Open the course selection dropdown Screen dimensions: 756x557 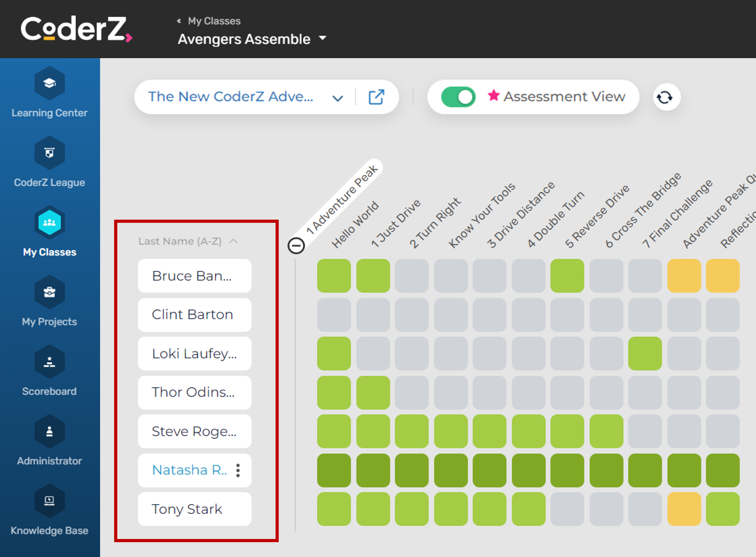point(337,97)
